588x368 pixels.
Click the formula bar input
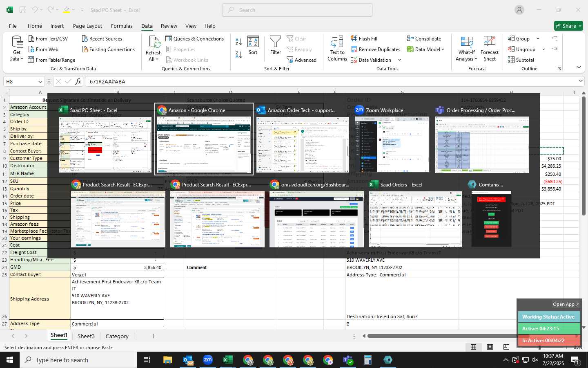[x=331, y=81]
